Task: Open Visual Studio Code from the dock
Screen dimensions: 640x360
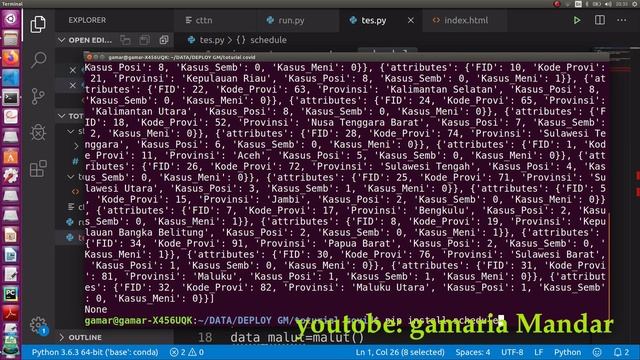Action: 11,78
